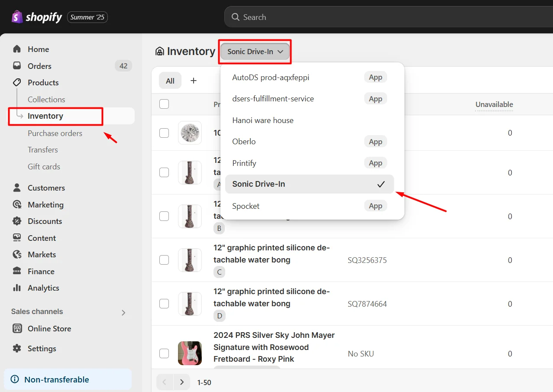Click the Marketing target icon
The image size is (553, 392).
tap(17, 204)
